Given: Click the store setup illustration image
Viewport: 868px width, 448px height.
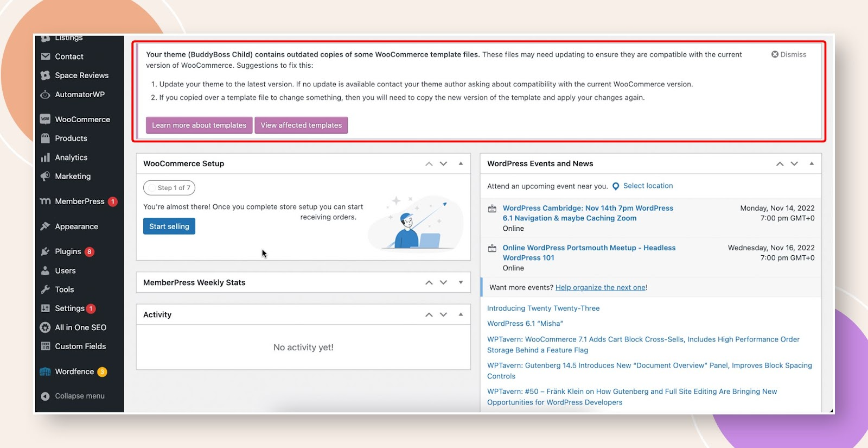Looking at the screenshot, I should pyautogui.click(x=416, y=223).
